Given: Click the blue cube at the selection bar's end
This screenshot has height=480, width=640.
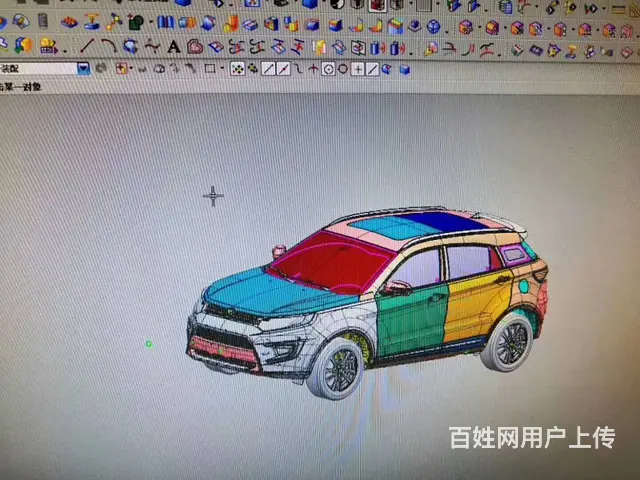Looking at the screenshot, I should pyautogui.click(x=405, y=69).
